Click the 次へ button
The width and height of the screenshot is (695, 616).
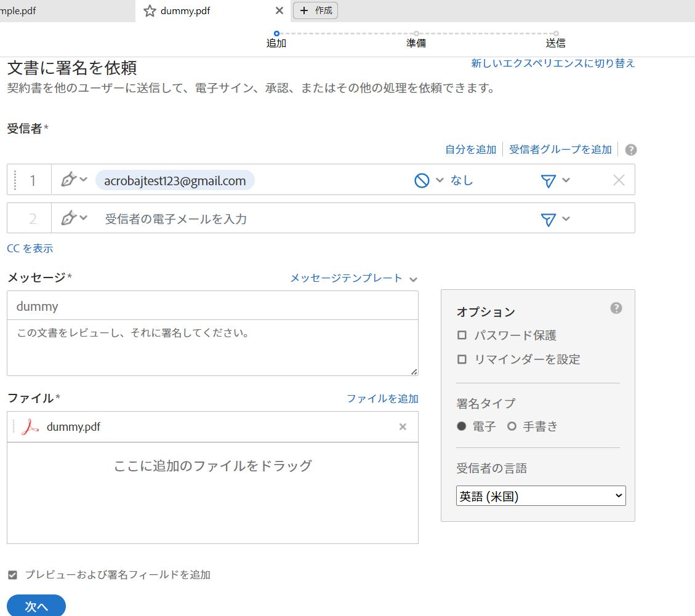coord(36,606)
